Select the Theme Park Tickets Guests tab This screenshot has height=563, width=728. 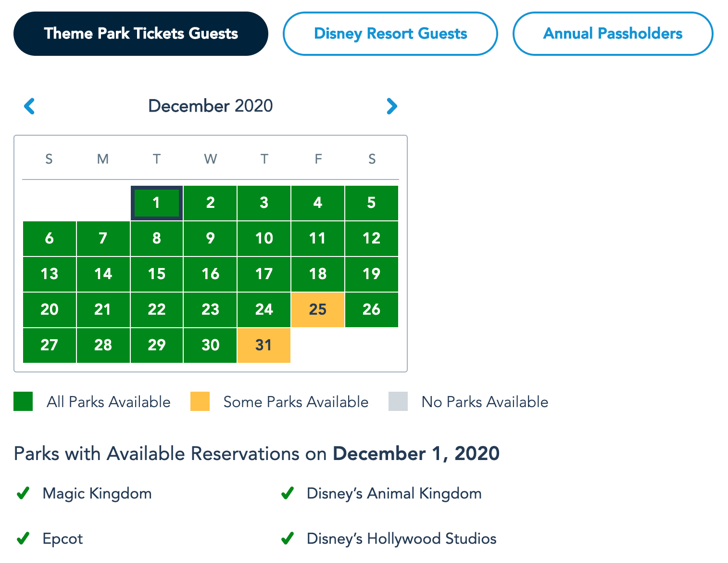[141, 34]
